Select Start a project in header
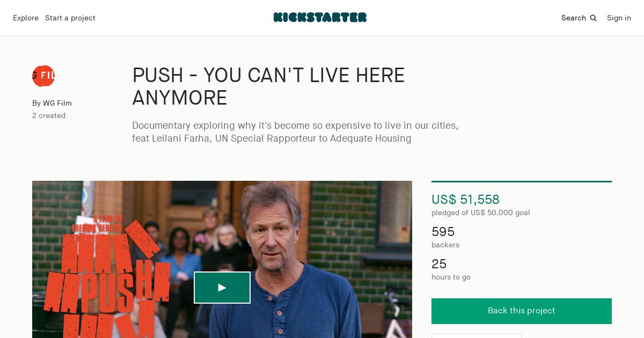Screen dimensions: 644x338 pyautogui.click(x=70, y=18)
